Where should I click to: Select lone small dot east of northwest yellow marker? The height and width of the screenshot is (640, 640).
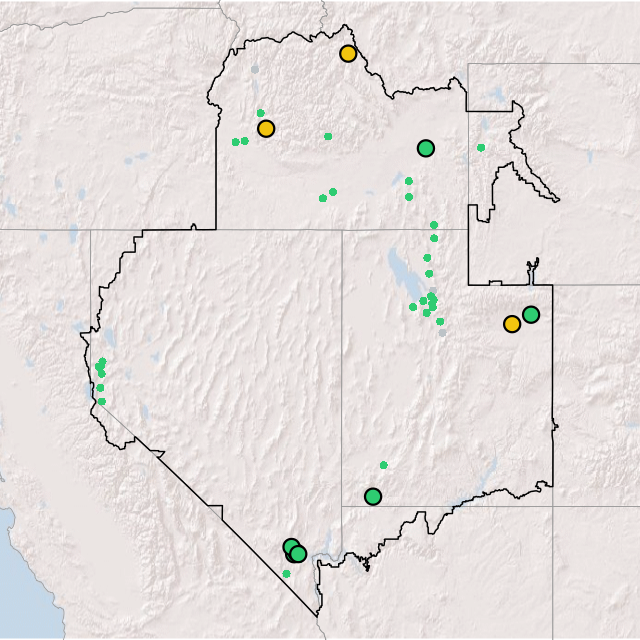tap(328, 137)
